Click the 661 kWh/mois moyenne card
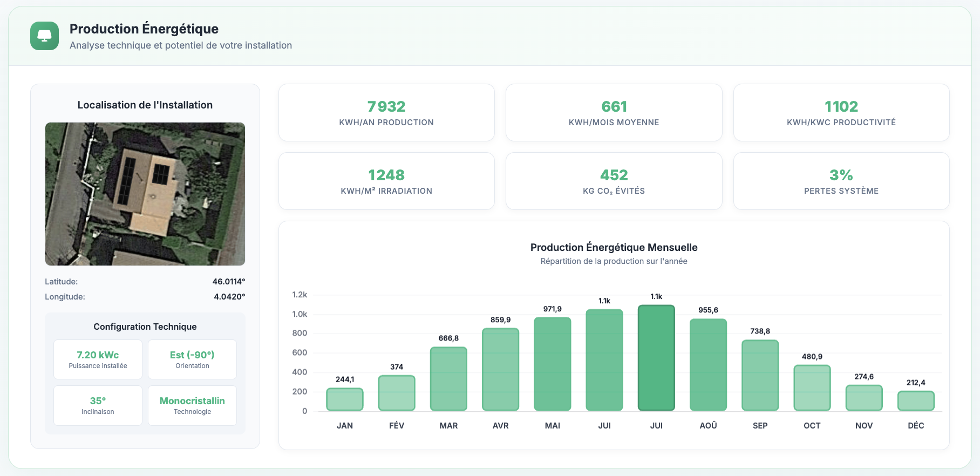The width and height of the screenshot is (980, 476). click(x=614, y=113)
